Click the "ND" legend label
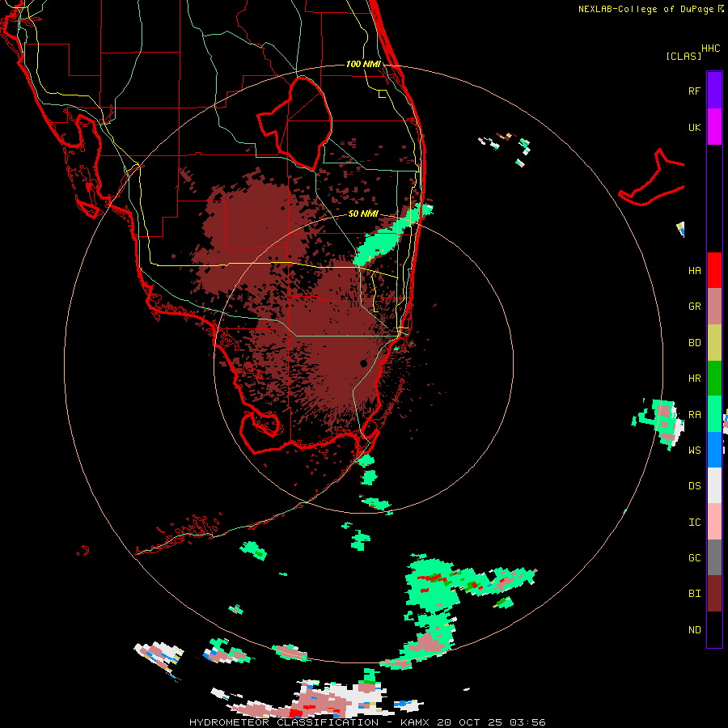Viewport: 728px width, 728px height. coord(694,630)
